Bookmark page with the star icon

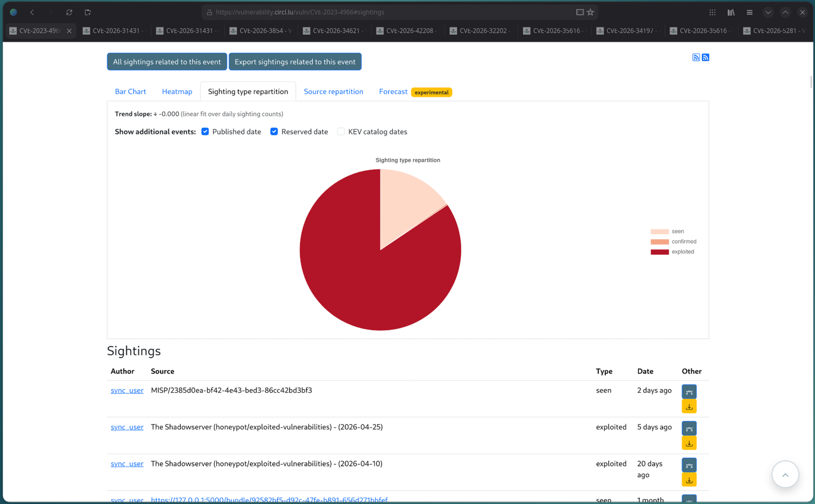590,12
